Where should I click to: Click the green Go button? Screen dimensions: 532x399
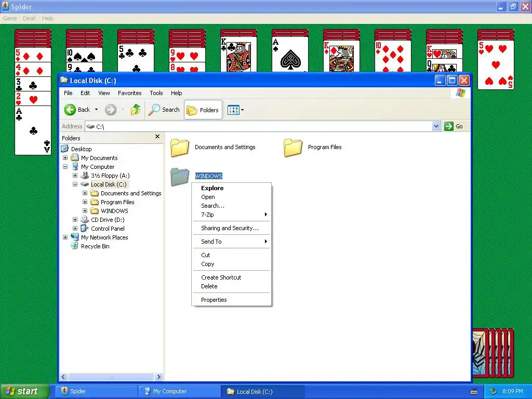coord(454,126)
